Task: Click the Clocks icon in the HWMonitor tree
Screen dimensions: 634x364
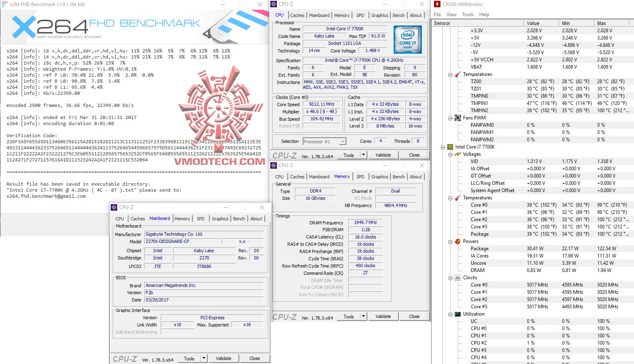Action: point(458,278)
